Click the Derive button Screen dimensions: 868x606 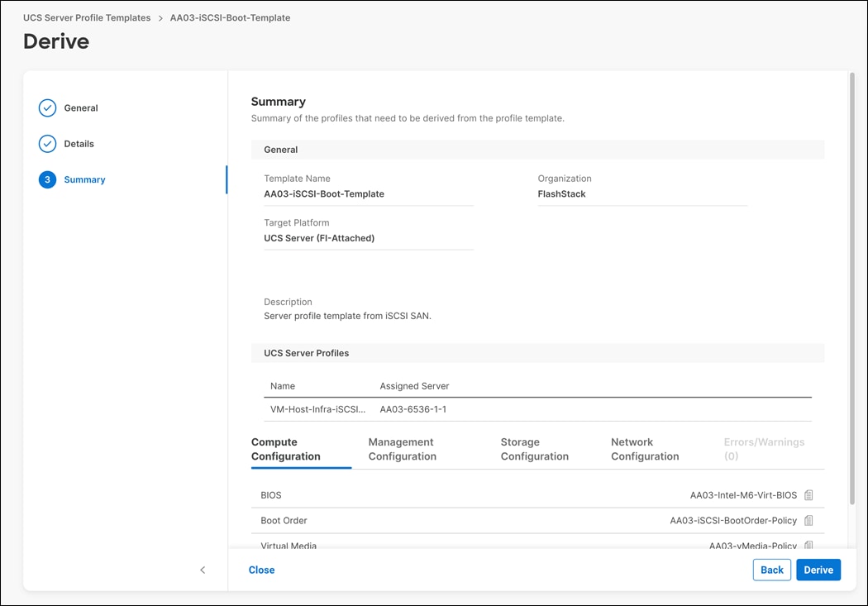(x=818, y=570)
